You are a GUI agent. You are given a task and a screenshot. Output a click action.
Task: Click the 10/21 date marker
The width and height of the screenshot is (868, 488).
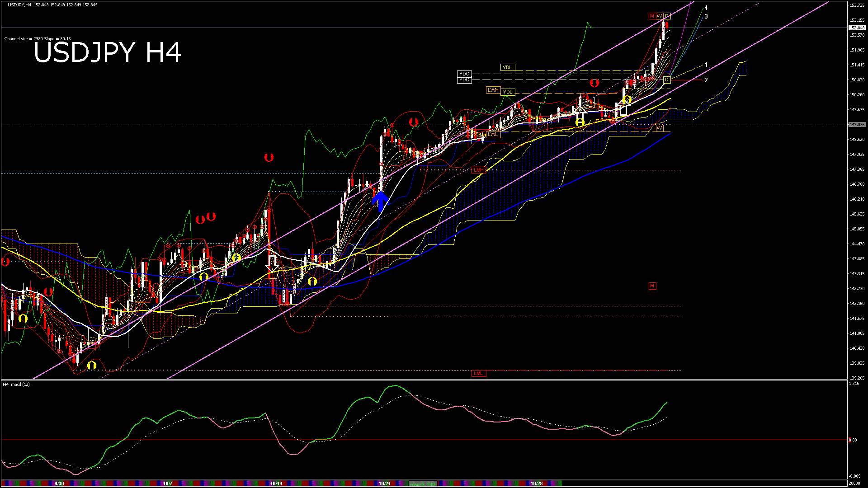click(x=385, y=483)
